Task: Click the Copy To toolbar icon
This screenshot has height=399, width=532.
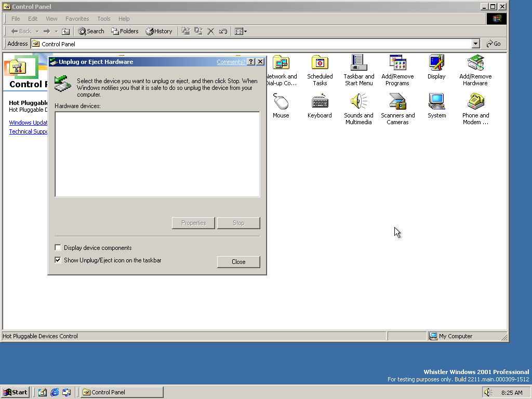Action: pyautogui.click(x=198, y=31)
